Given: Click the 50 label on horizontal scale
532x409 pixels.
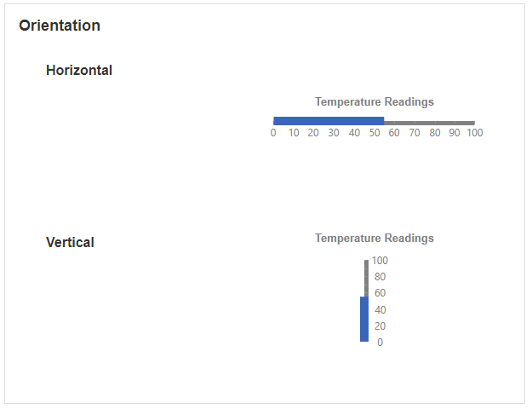Looking at the screenshot, I should pos(375,132).
